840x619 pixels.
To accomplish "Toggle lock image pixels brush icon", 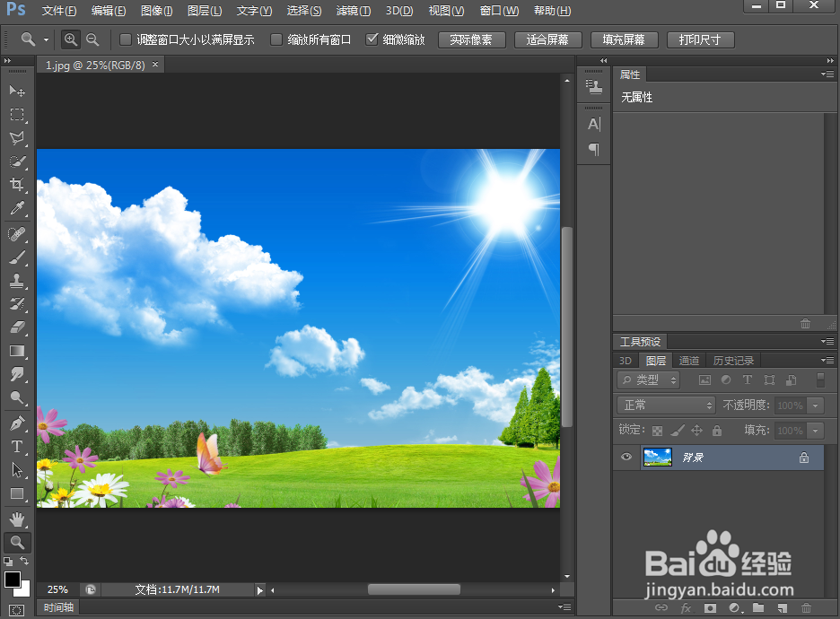I will coord(678,430).
